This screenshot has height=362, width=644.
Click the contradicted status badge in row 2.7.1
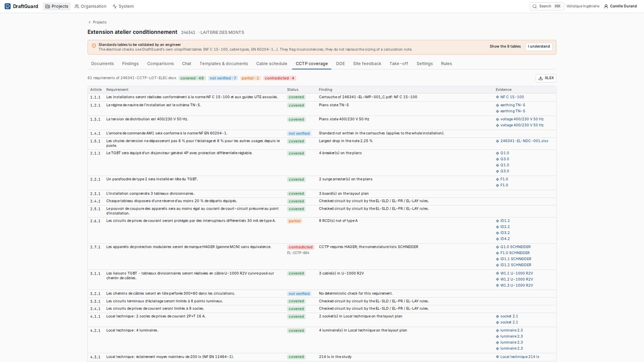pyautogui.click(x=300, y=247)
